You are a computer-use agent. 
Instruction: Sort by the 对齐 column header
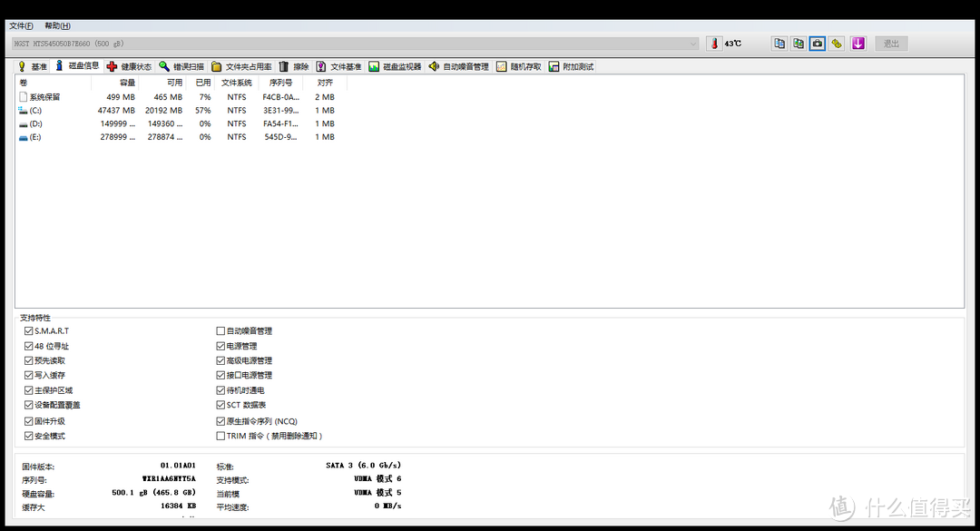325,83
